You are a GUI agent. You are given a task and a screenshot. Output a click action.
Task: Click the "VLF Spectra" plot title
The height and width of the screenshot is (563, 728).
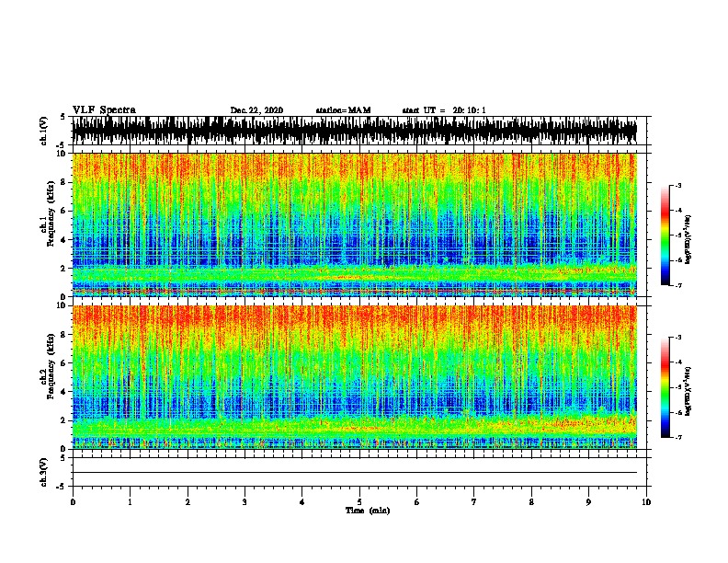pyautogui.click(x=104, y=110)
